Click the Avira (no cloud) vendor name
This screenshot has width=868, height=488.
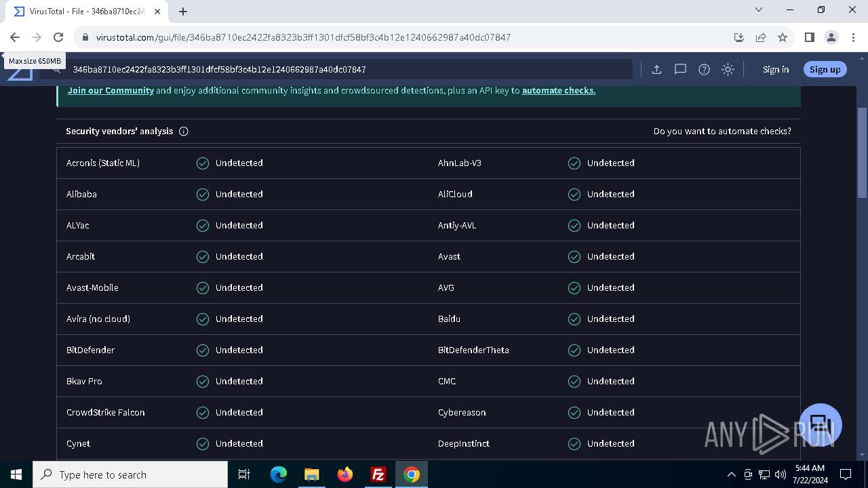pyautogui.click(x=98, y=319)
